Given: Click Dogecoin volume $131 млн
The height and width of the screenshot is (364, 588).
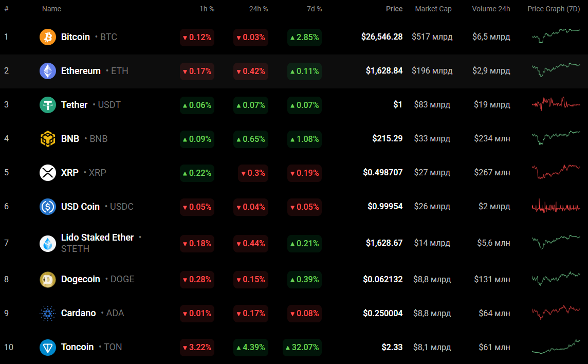Looking at the screenshot, I should 491,279.
